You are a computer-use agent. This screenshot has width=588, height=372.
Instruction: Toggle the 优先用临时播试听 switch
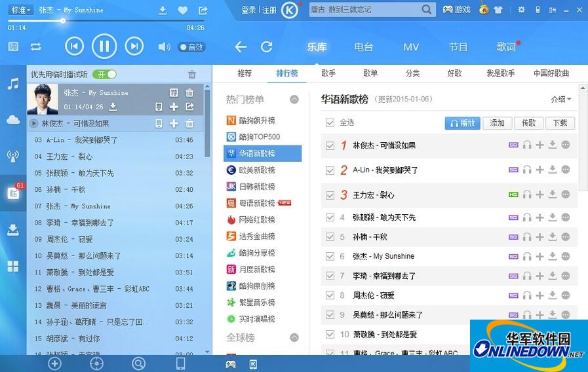[105, 74]
